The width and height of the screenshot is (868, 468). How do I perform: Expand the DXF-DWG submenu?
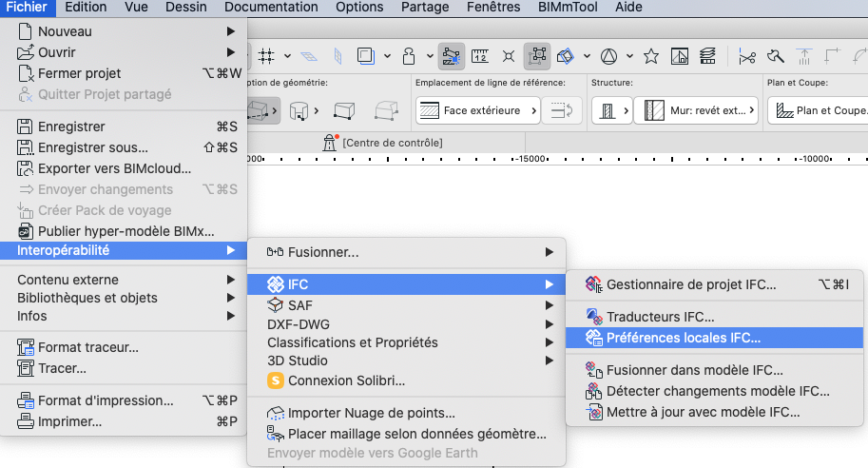click(406, 324)
